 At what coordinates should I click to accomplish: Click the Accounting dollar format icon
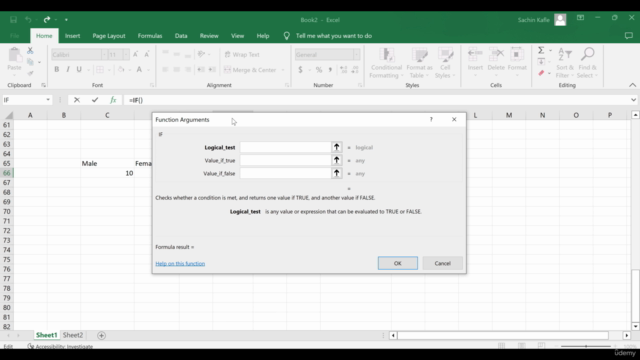(300, 70)
